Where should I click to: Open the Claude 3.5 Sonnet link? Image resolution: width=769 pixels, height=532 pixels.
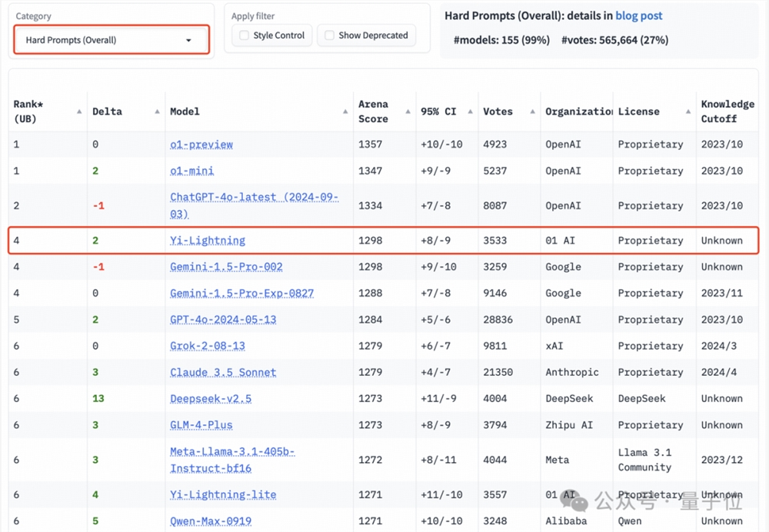[223, 372]
